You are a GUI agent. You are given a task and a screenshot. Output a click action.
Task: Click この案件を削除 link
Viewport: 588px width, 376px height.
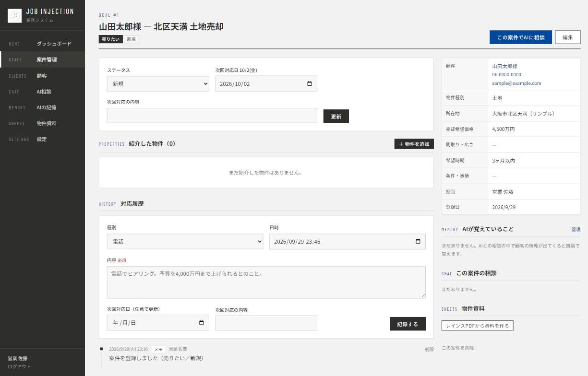click(x=458, y=348)
